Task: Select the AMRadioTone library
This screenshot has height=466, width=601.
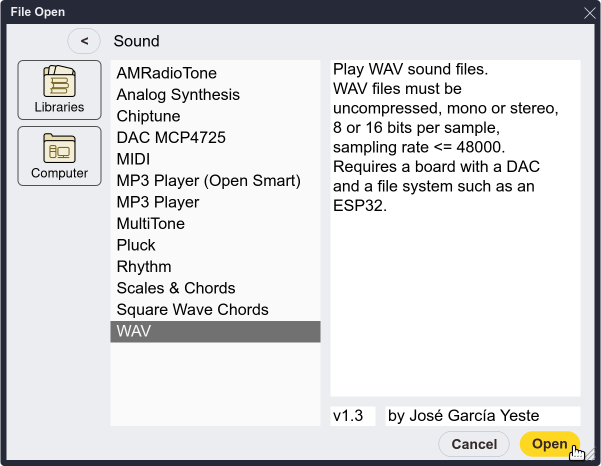Action: tap(166, 73)
